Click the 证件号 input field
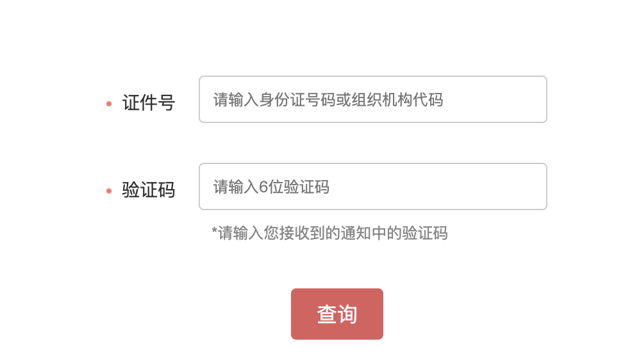The height and width of the screenshot is (364, 641). pos(372,99)
